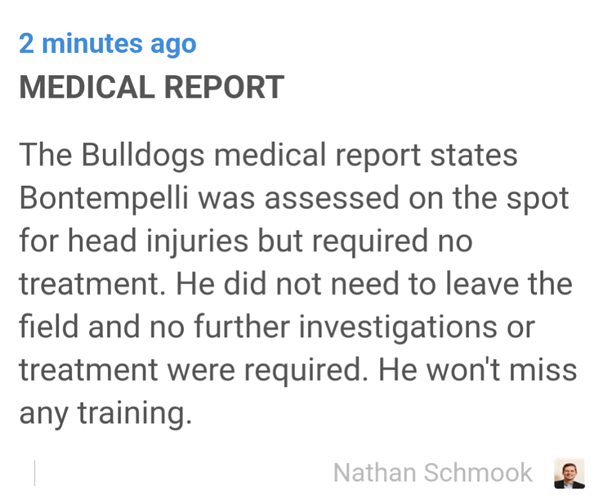
Task: Click the word "minutes" in the timestamp
Action: 92,43
